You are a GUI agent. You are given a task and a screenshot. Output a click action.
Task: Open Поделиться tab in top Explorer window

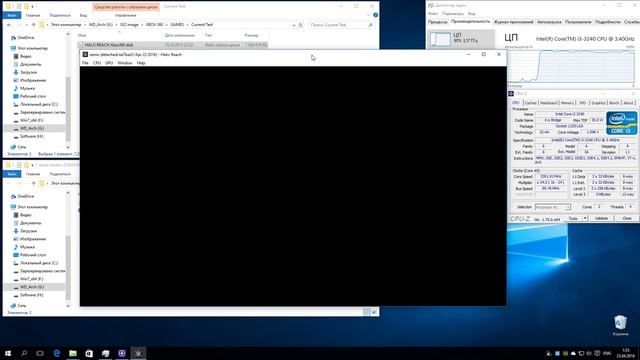point(60,15)
